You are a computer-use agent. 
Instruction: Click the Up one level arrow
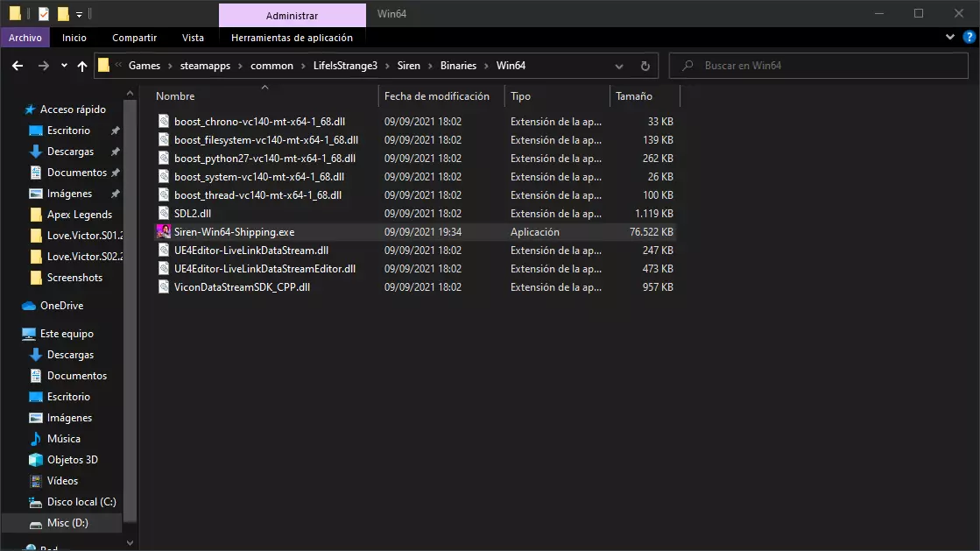(x=82, y=66)
